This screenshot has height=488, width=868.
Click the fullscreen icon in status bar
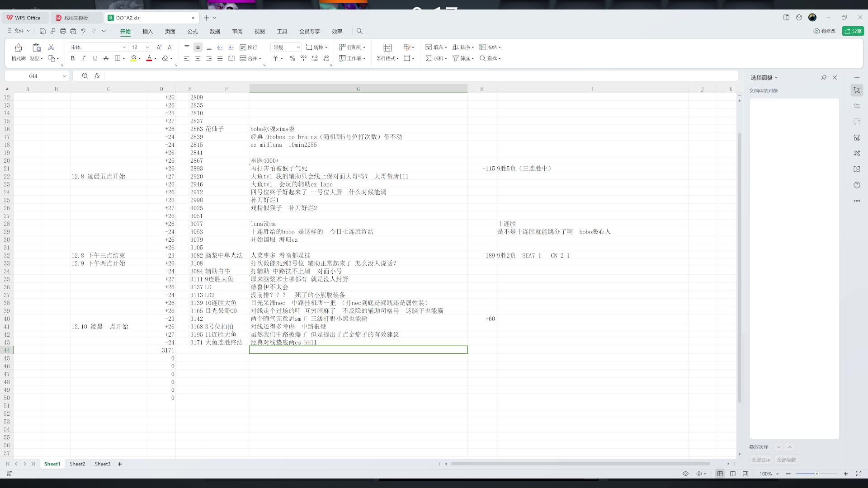point(859,474)
